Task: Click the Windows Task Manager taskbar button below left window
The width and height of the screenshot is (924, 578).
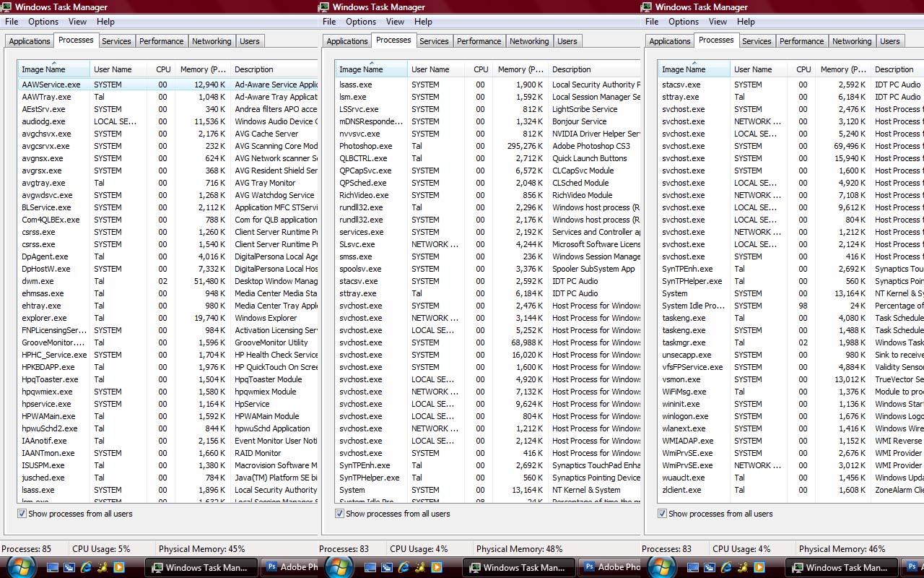Action: pos(201,568)
